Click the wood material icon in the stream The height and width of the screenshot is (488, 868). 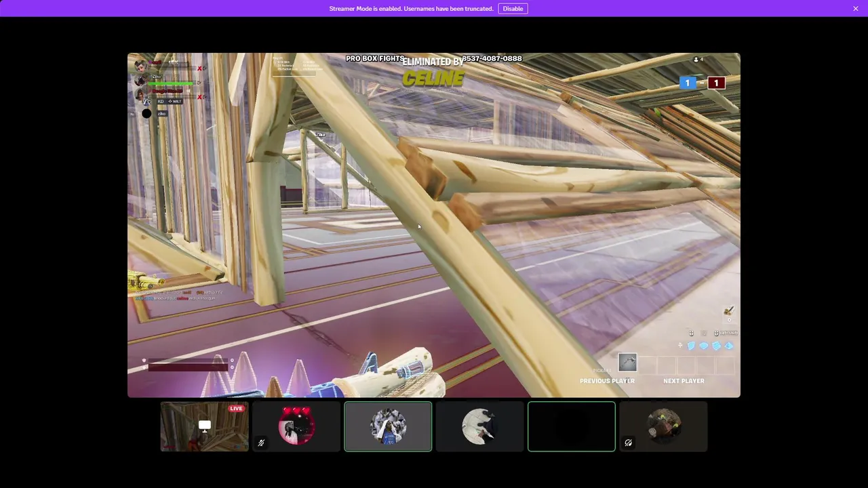pyautogui.click(x=728, y=311)
